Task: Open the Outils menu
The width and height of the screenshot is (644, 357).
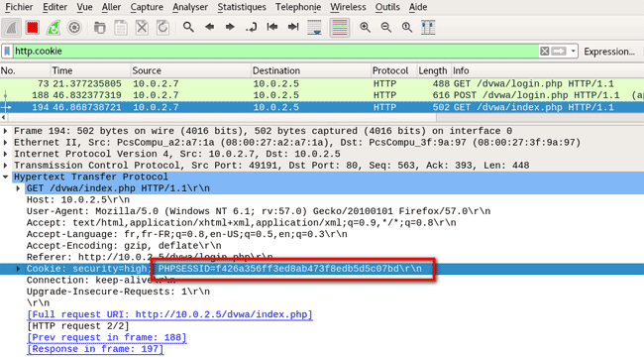Action: click(x=387, y=7)
